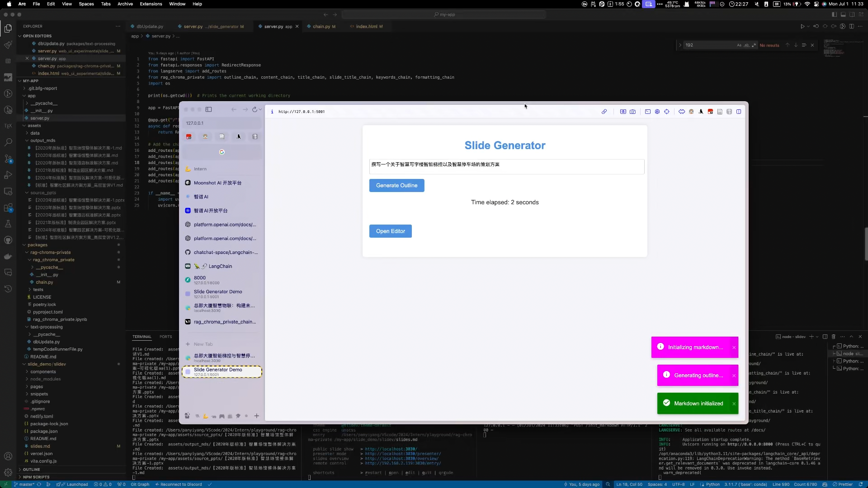Open the Search view in activity bar
Viewport: 868px width, 488px height.
coord(8,142)
